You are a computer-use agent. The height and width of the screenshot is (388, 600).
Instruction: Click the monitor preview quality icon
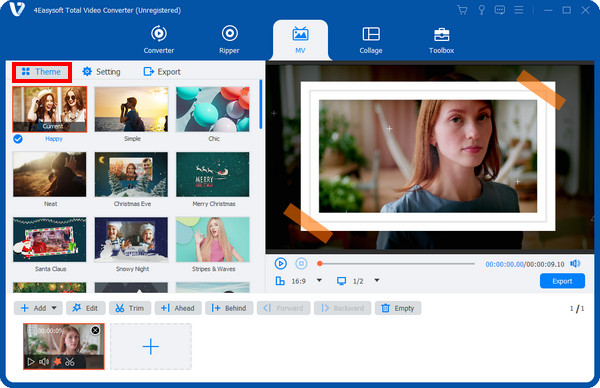[341, 281]
